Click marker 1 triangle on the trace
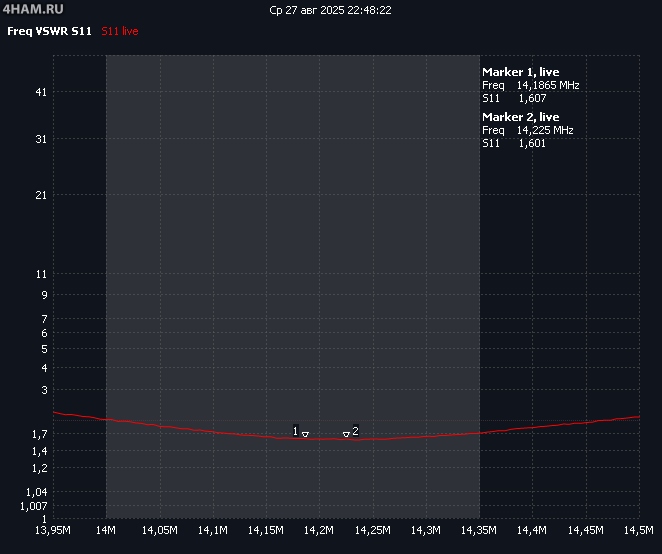The width and height of the screenshot is (662, 554). pyautogui.click(x=305, y=435)
